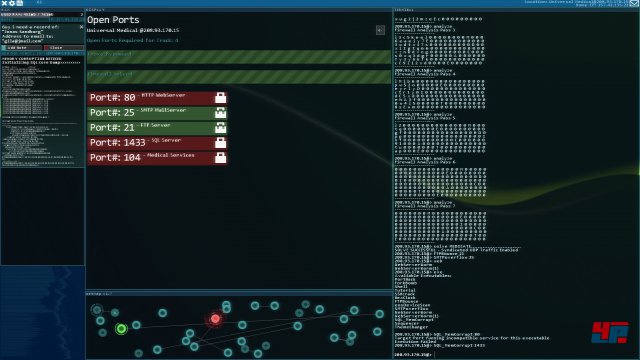This screenshot has height=360, width=640.
Task: Select the Port#: 80 HTTP WebServer label
Action: [x=138, y=97]
